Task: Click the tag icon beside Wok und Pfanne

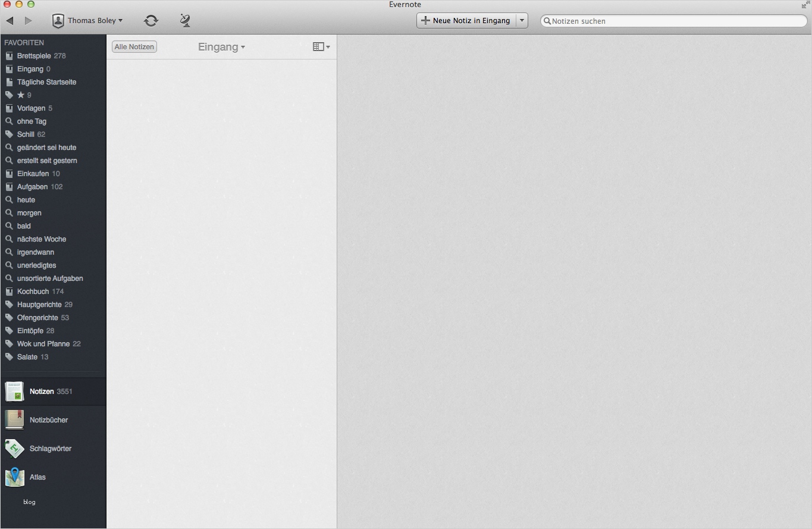Action: tap(9, 344)
